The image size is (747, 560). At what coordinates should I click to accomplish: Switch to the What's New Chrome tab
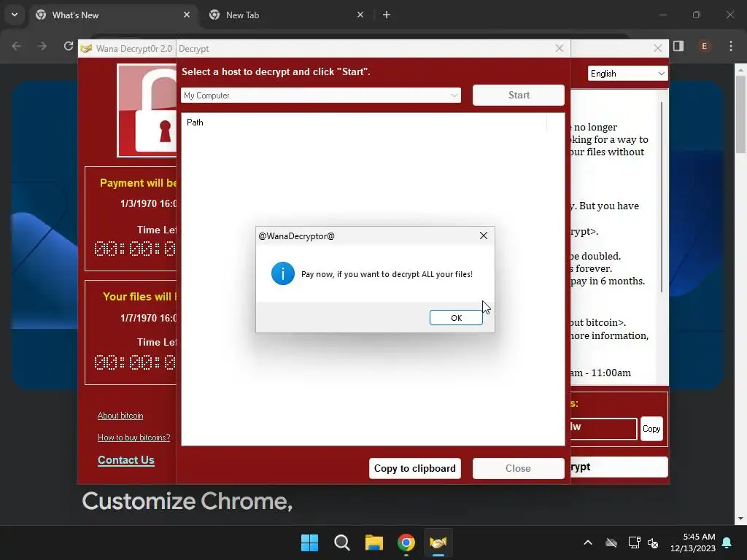point(113,15)
